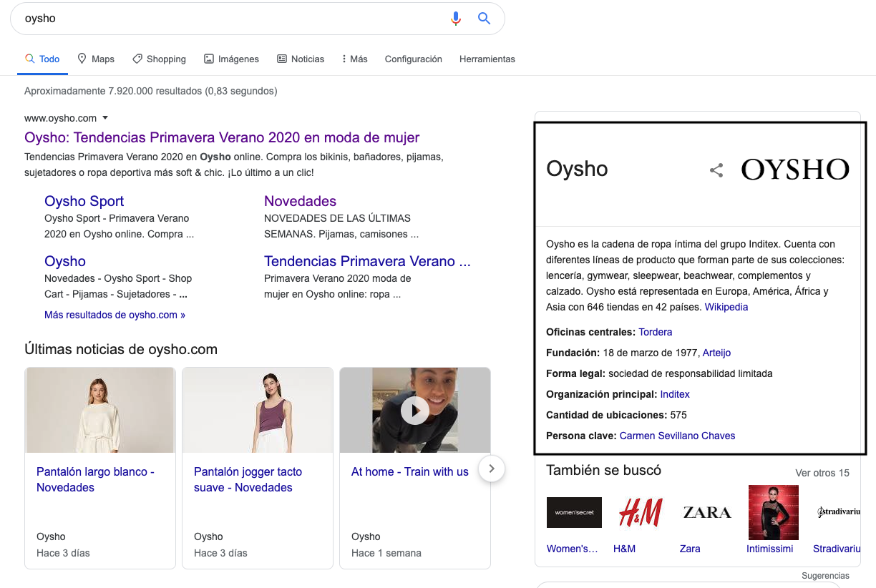Open the Herramientas menu
This screenshot has height=588, width=876.
coord(487,59)
